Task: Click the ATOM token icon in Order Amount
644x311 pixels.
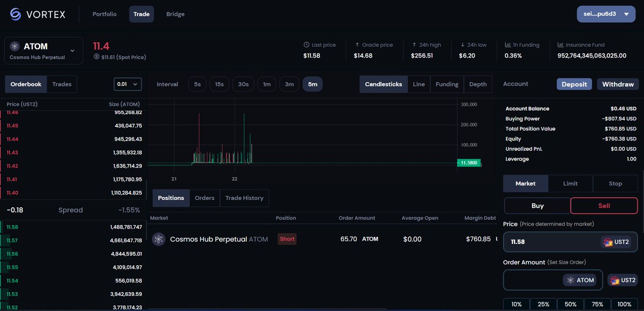Action: 570,280
